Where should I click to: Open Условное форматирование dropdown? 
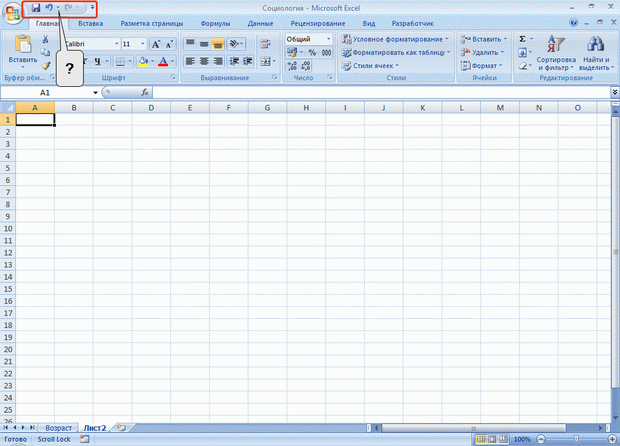click(395, 39)
